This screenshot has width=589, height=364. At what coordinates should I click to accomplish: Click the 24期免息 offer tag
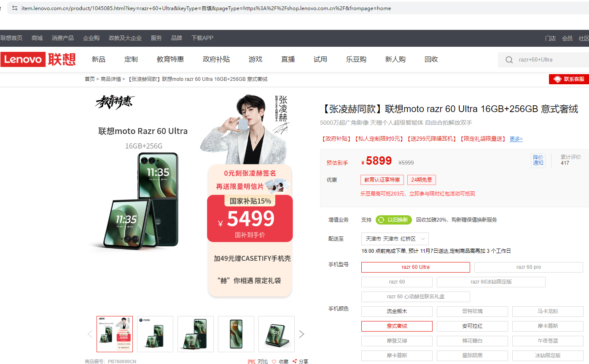(421, 180)
